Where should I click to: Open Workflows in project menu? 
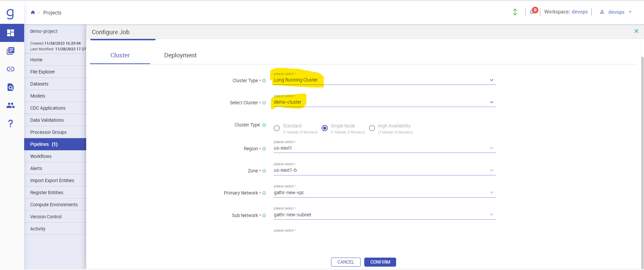pos(41,156)
